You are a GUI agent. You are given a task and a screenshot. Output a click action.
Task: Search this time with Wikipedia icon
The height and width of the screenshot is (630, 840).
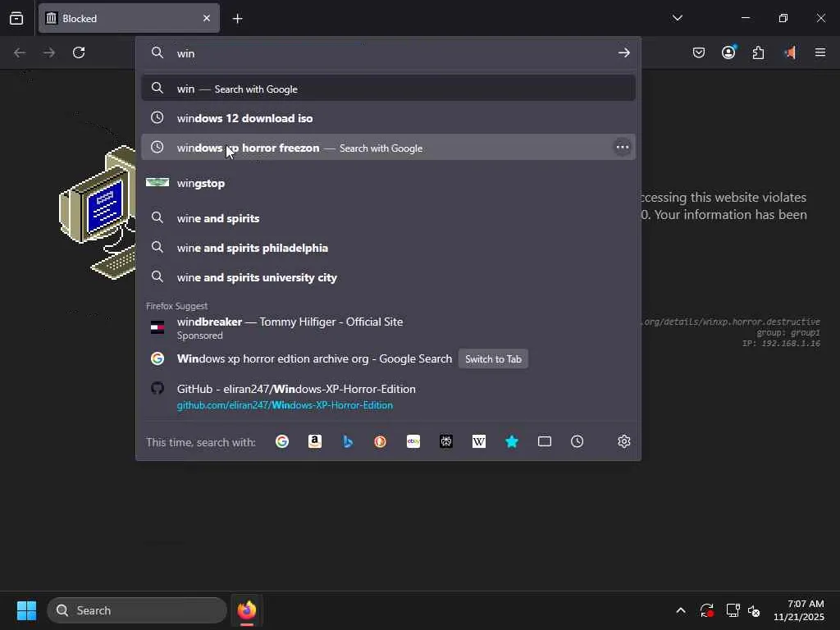coord(479,441)
